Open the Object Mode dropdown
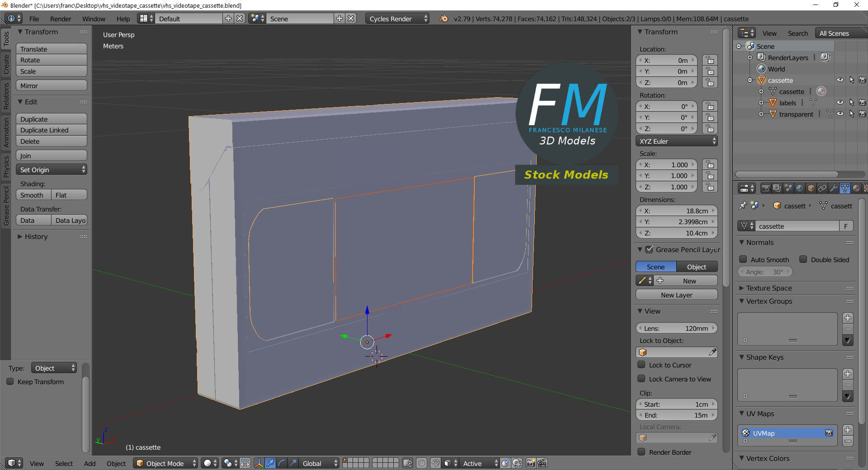This screenshot has height=470, width=868. pyautogui.click(x=165, y=463)
